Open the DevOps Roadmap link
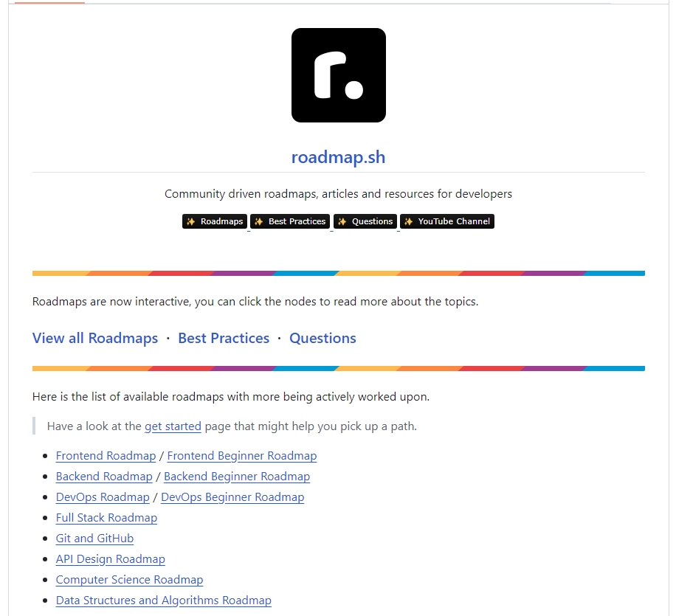 (103, 497)
